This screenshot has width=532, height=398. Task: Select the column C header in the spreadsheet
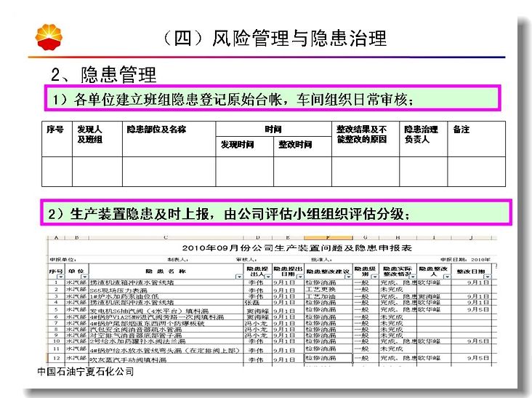pyautogui.click(x=166, y=238)
